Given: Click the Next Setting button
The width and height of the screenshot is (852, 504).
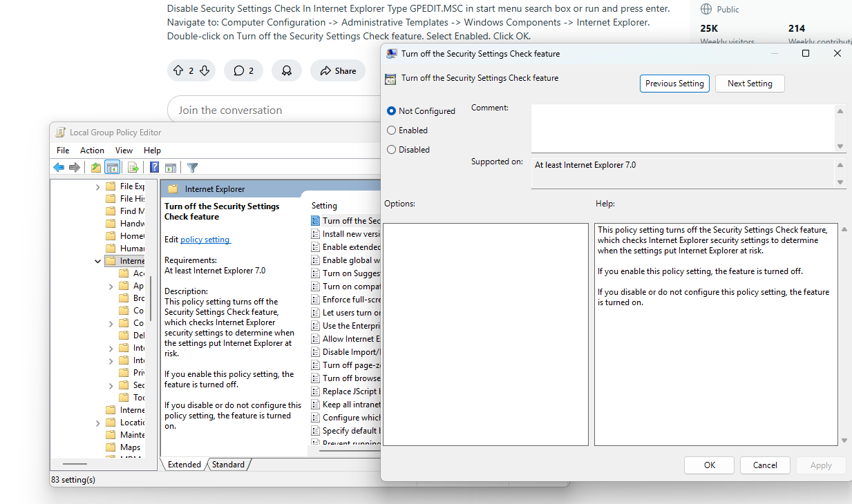Looking at the screenshot, I should point(749,83).
